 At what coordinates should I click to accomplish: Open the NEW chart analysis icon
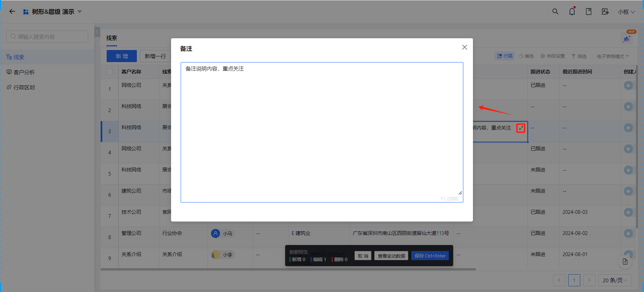627,38
